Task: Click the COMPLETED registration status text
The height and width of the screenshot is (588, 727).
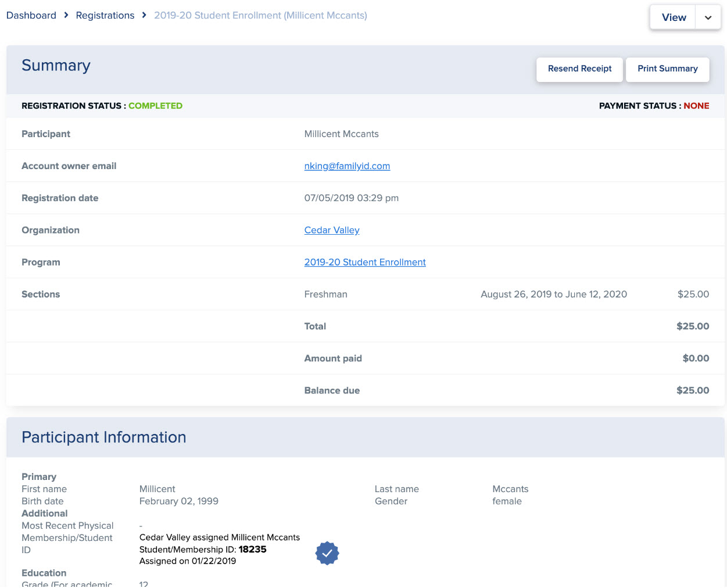Action: (x=155, y=106)
